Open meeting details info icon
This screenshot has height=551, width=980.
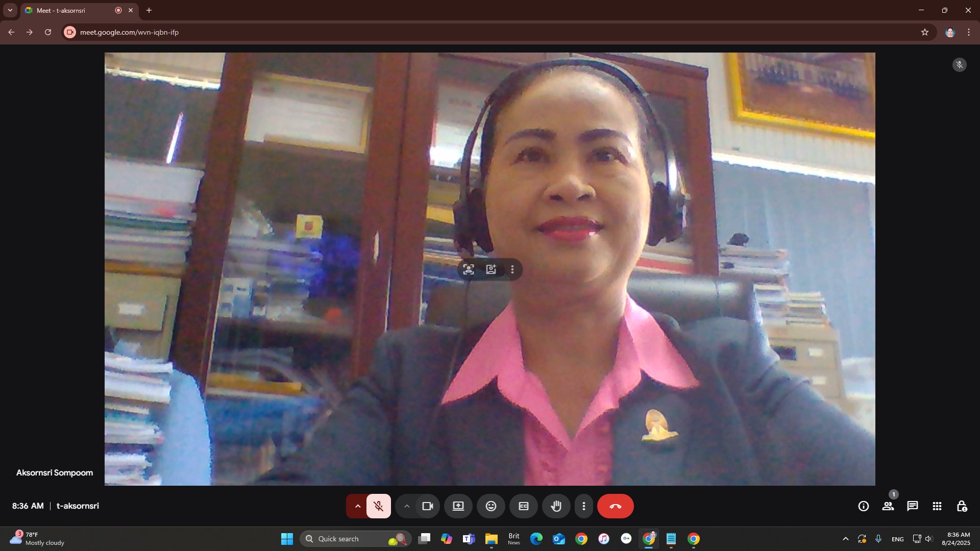pyautogui.click(x=864, y=506)
